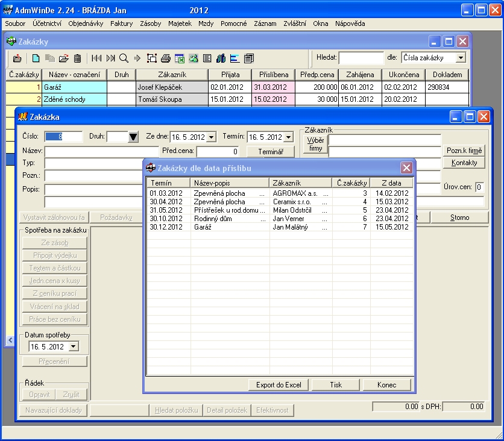
Task: Select the Ceramix s.r.o. row
Action: tap(280, 201)
